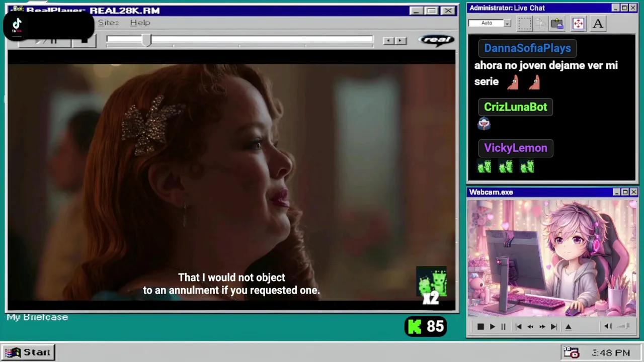The height and width of the screenshot is (362, 644).
Task: Skip to next track in Webcam.exe
Action: (x=553, y=327)
